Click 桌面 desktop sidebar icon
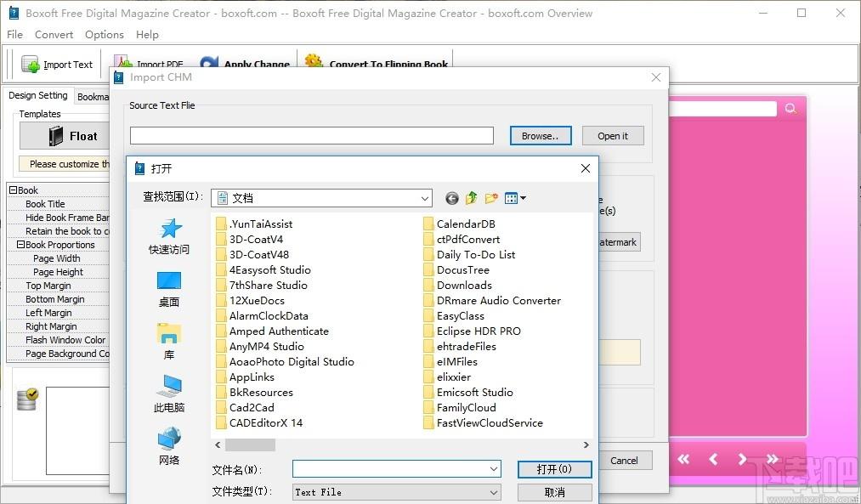Viewport: 861px width, 504px height. [x=169, y=289]
